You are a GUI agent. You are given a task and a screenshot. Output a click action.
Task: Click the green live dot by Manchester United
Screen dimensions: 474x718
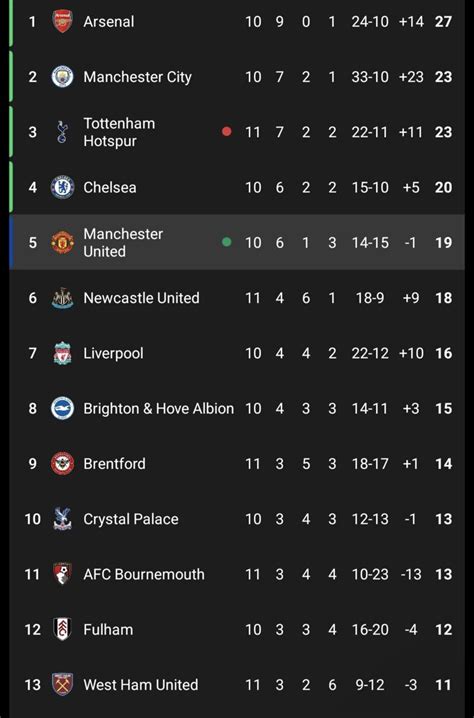[x=226, y=242]
